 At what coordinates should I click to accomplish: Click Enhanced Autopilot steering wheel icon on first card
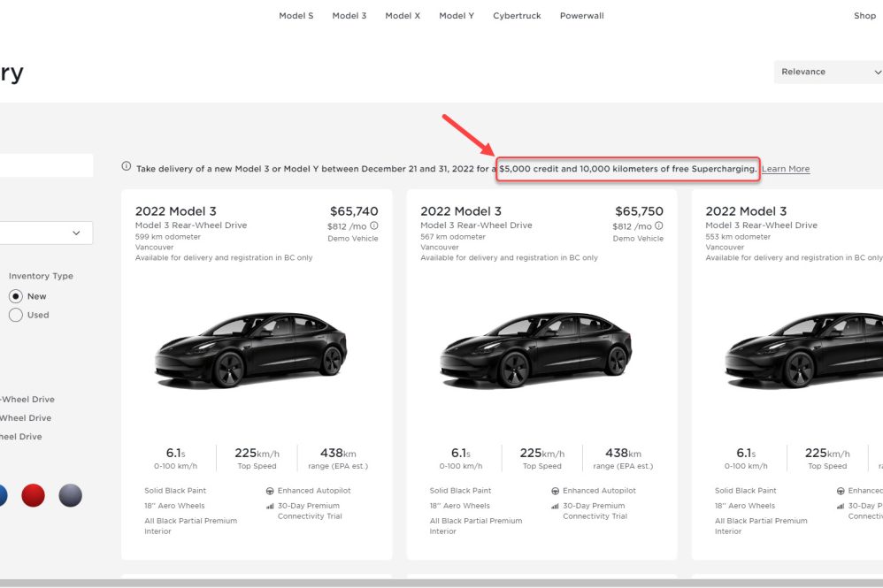270,491
